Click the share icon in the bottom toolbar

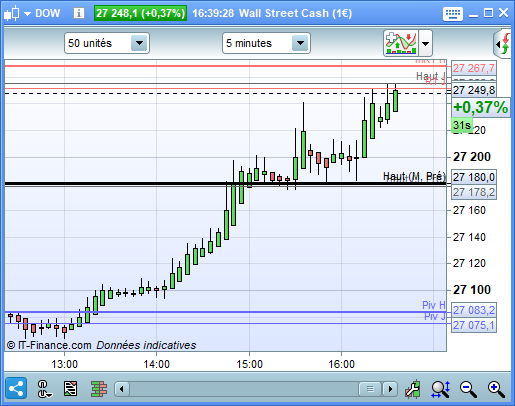pos(16,388)
